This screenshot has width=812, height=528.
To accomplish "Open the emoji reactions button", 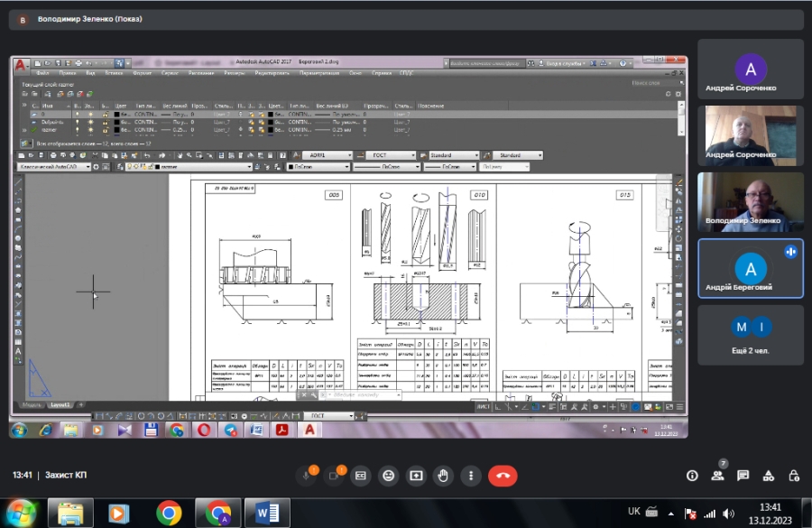I will point(388,475).
